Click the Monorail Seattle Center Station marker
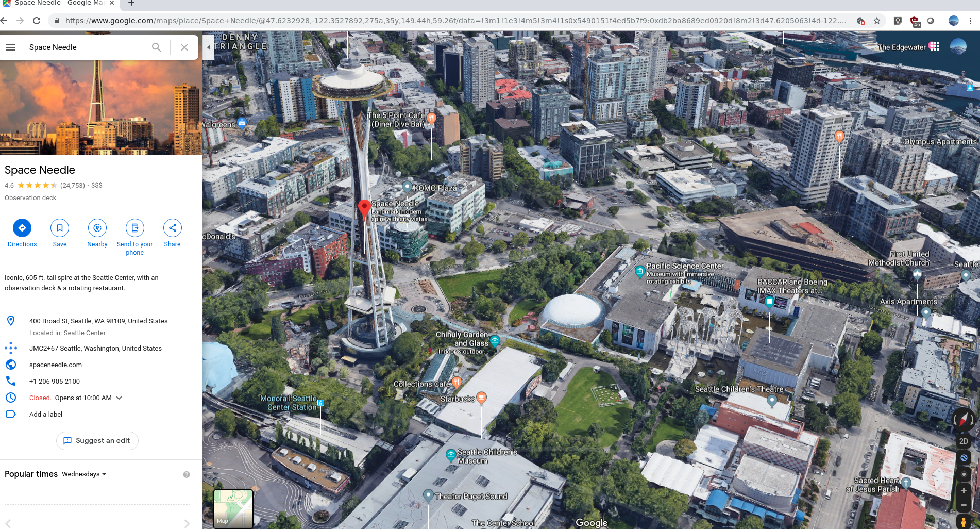Viewport: 980px width, 529px height. click(x=321, y=403)
